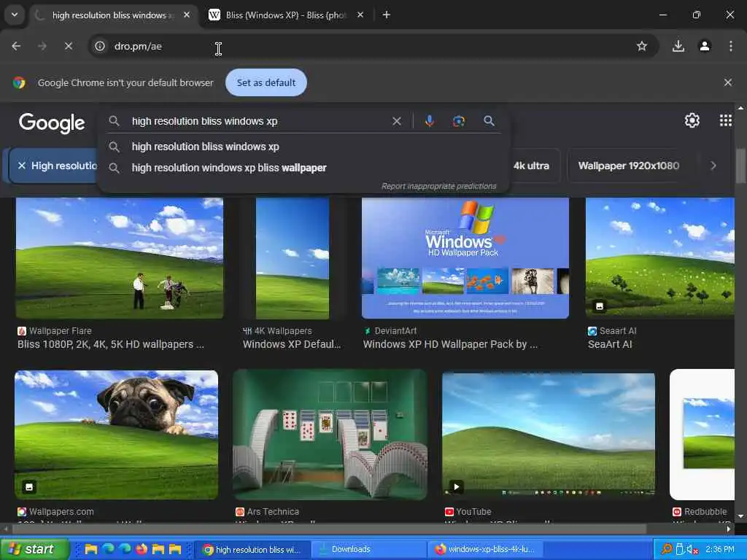Click the page vertical scrollbar thumb

[740, 166]
